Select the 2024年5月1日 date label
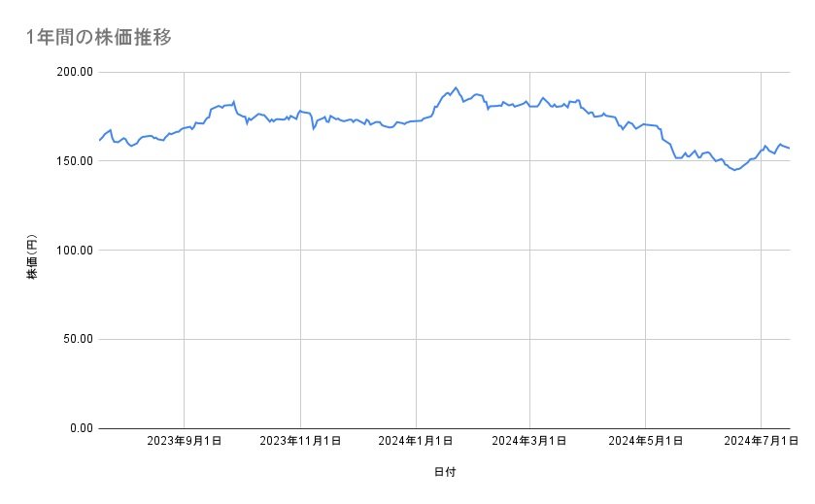The height and width of the screenshot is (504, 815). (x=645, y=441)
